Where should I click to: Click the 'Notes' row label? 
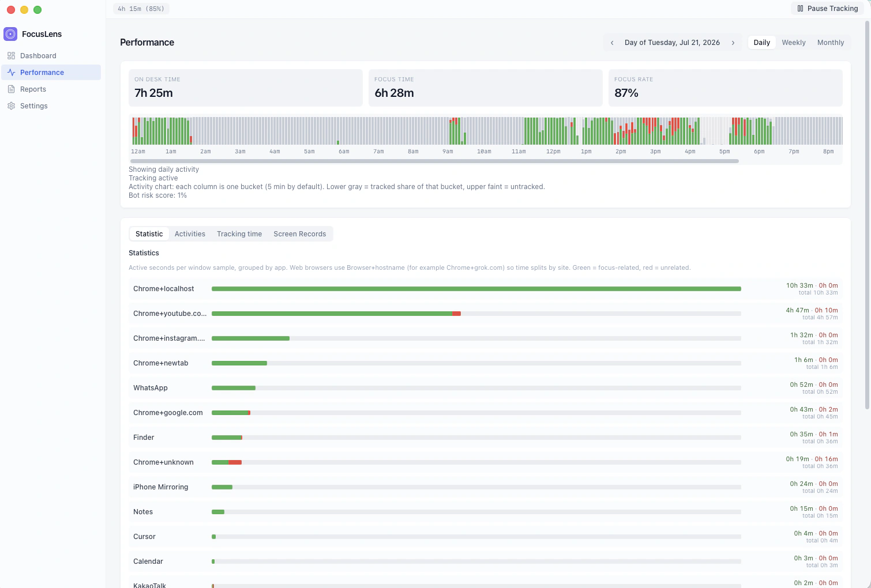(143, 512)
